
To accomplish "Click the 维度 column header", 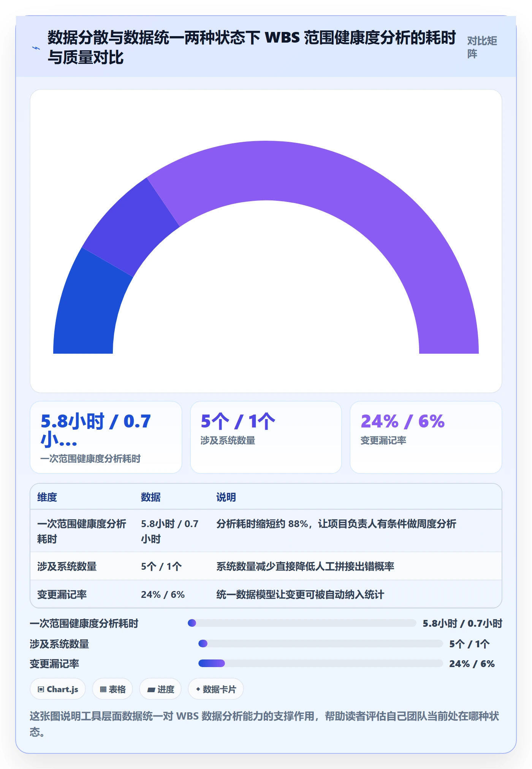I will tap(47, 497).
